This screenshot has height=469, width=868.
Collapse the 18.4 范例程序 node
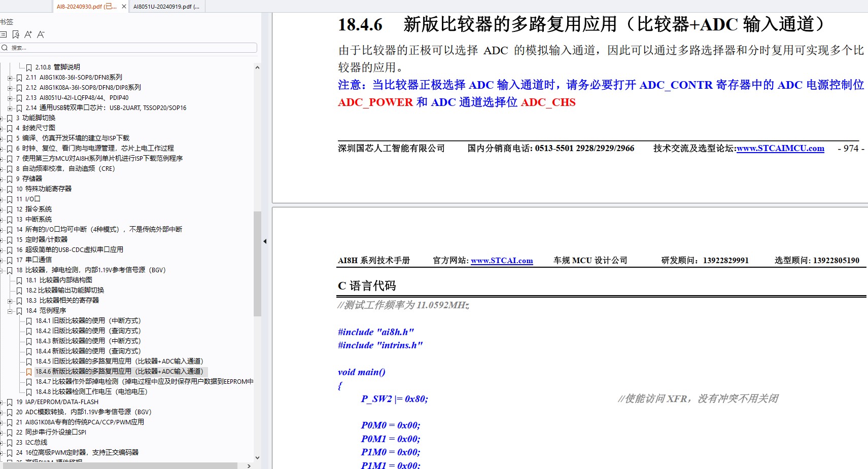pos(10,311)
